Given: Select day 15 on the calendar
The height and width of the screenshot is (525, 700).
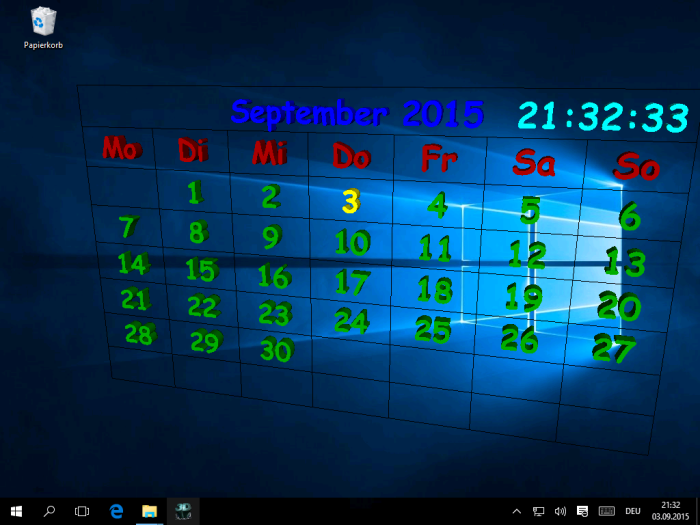Looking at the screenshot, I should (201, 270).
